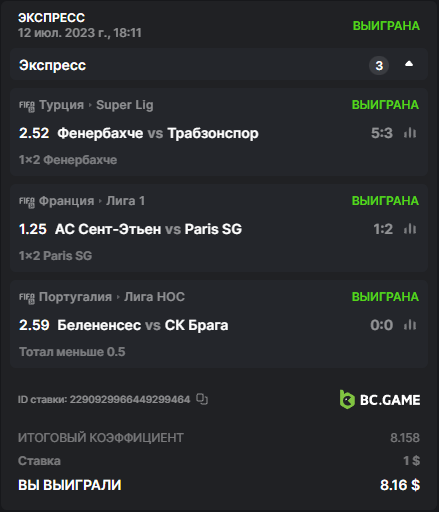Toggle the Экспресс header row

219,64
